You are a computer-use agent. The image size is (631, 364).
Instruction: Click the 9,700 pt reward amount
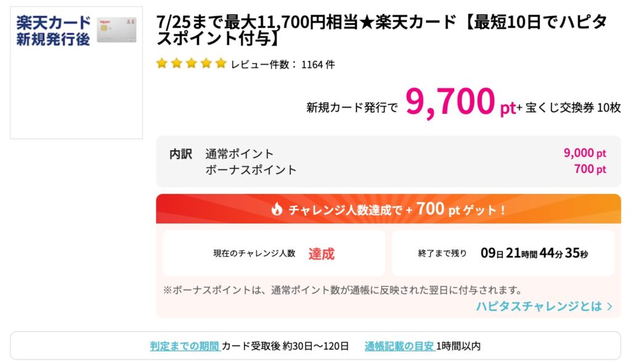460,102
